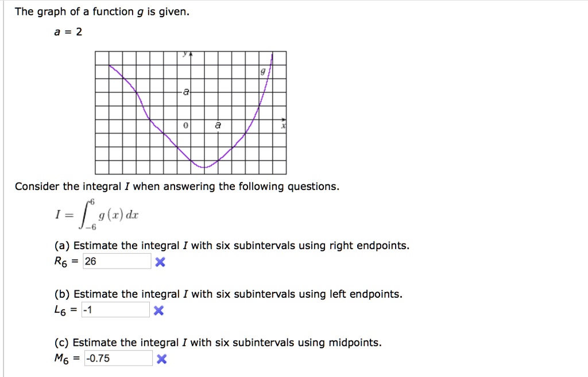Click the a = 2 statement
This screenshot has width=588, height=377.
pyautogui.click(x=67, y=32)
